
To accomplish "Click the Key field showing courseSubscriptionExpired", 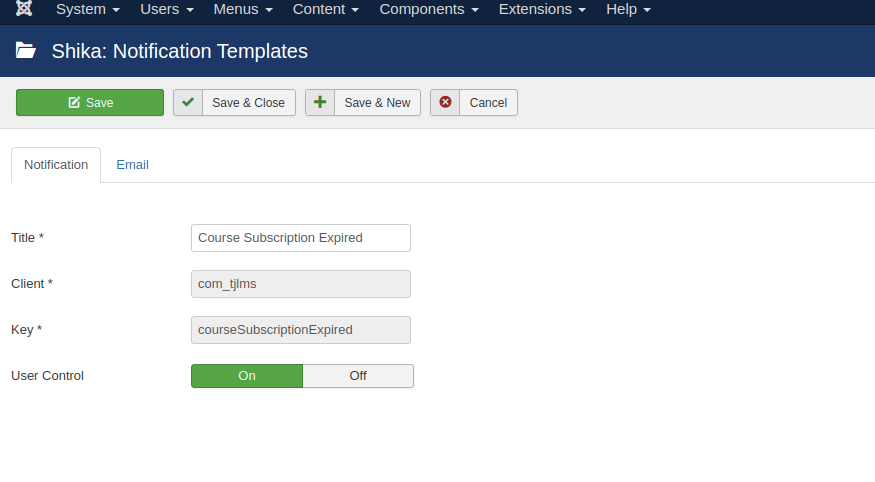I will pyautogui.click(x=300, y=330).
